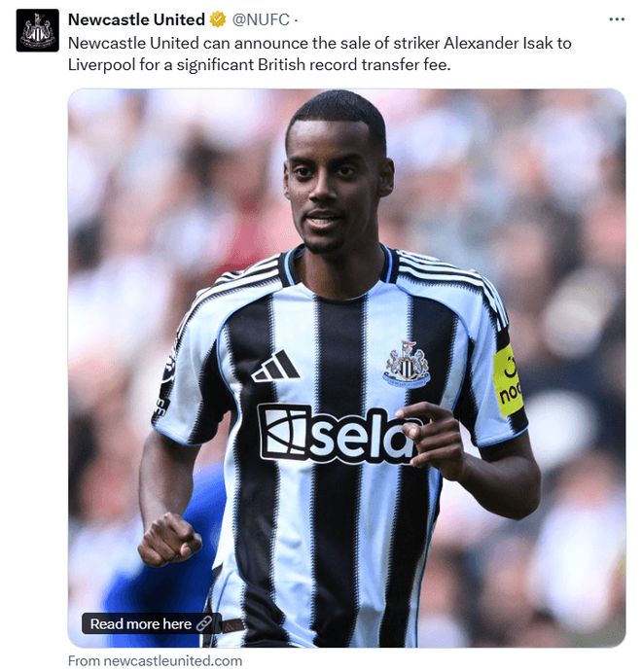Click the @NUFC handle
Viewport: 642px width, 672px height.
pos(261,19)
